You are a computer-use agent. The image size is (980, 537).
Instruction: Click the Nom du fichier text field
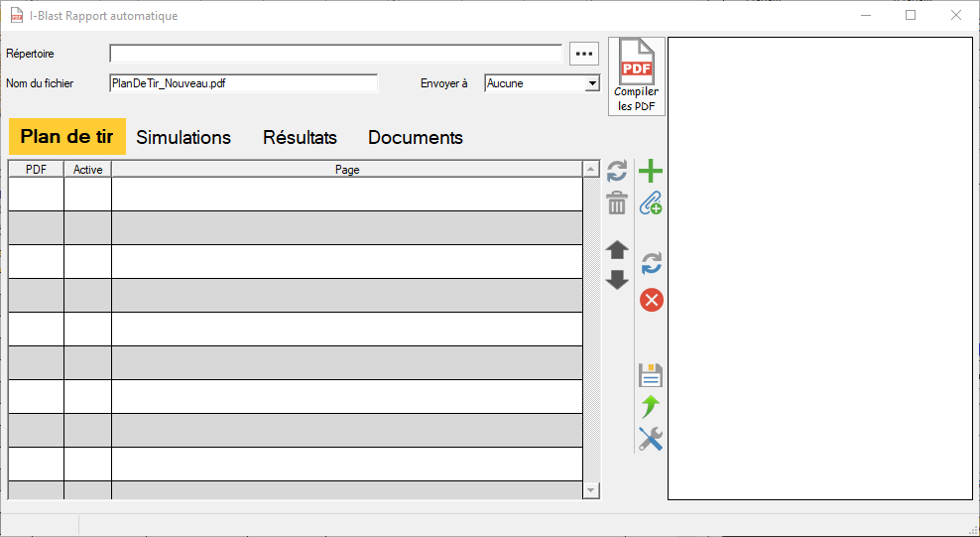(243, 83)
